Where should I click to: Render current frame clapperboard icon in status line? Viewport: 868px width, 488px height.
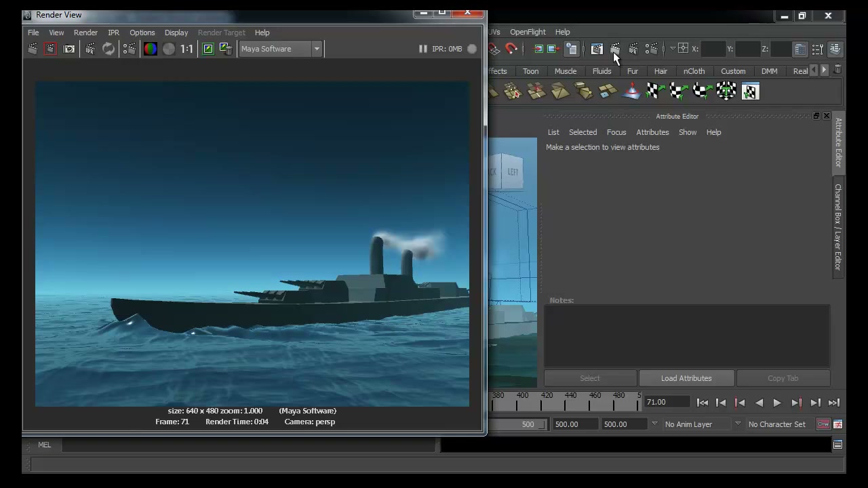tap(615, 49)
